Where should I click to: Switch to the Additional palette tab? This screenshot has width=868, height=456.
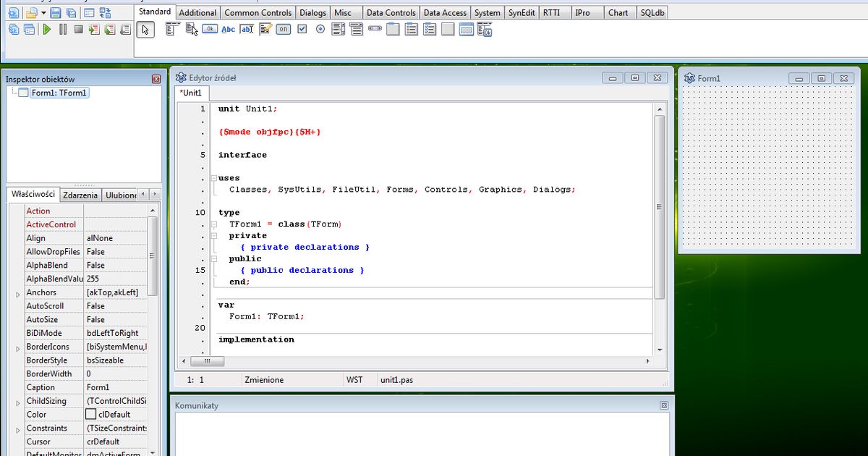(197, 12)
